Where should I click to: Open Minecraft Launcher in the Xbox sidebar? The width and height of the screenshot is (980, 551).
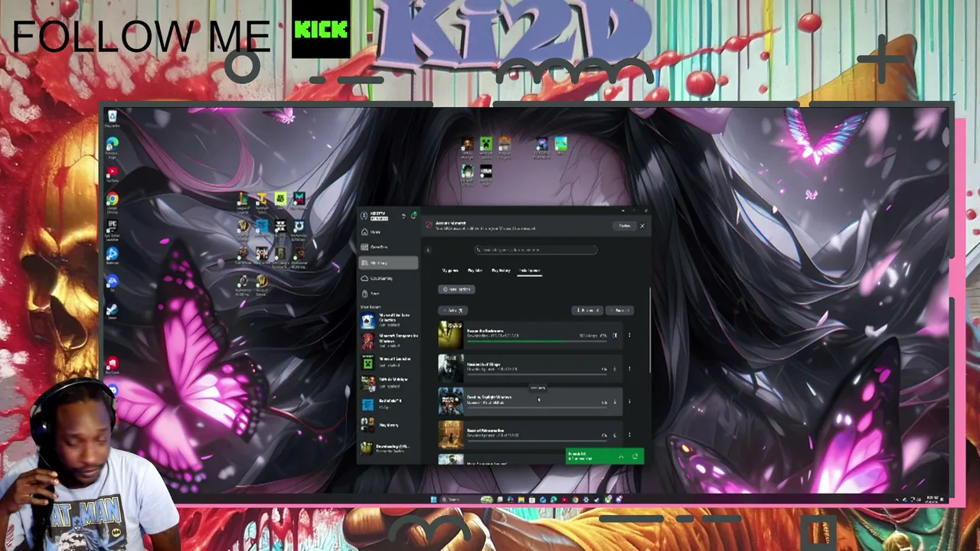coord(389,361)
